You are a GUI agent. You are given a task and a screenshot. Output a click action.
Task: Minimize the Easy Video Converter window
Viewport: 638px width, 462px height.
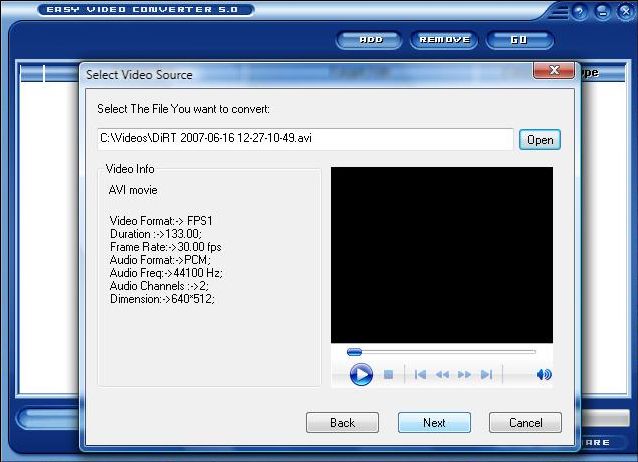(x=602, y=11)
